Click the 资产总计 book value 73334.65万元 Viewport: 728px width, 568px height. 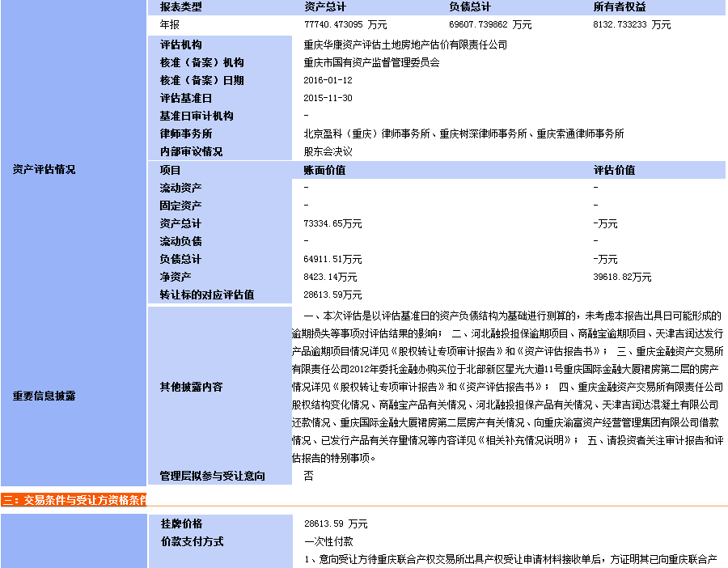click(x=332, y=224)
